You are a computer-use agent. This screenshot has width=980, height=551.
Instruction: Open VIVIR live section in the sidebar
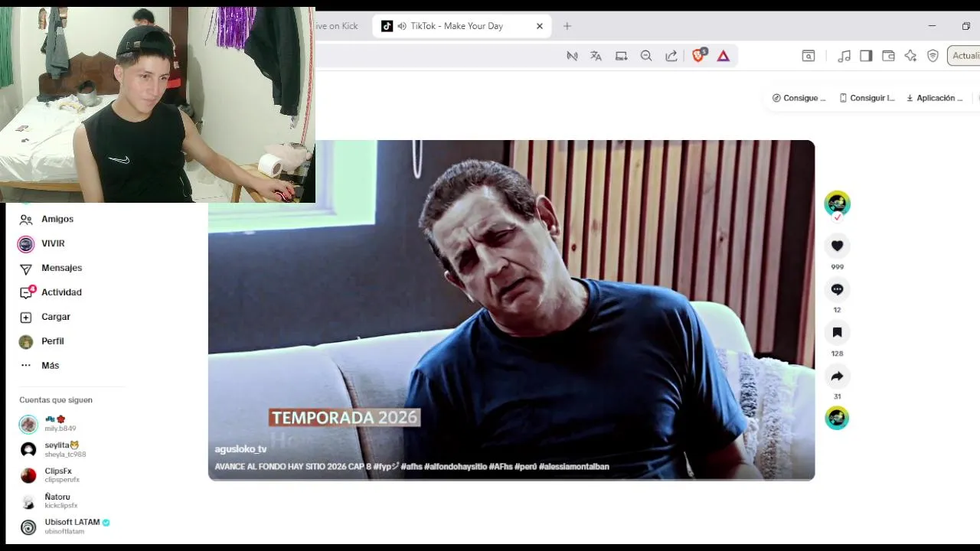[53, 243]
